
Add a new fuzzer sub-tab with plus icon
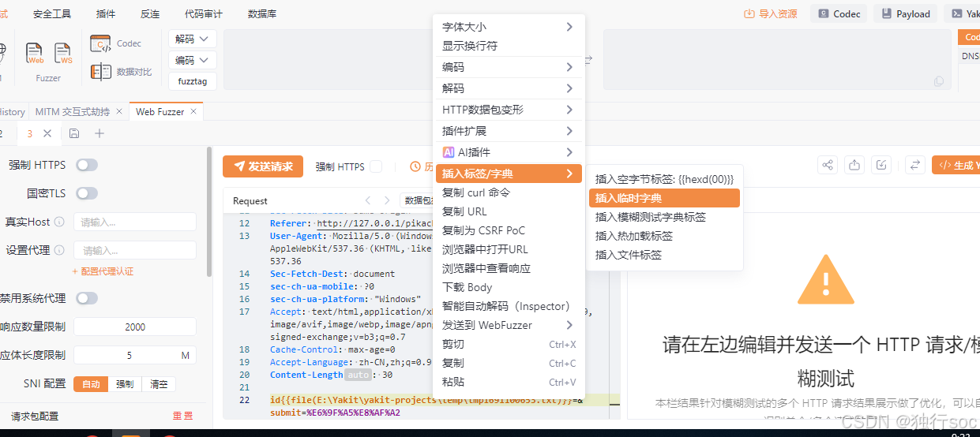point(100,133)
